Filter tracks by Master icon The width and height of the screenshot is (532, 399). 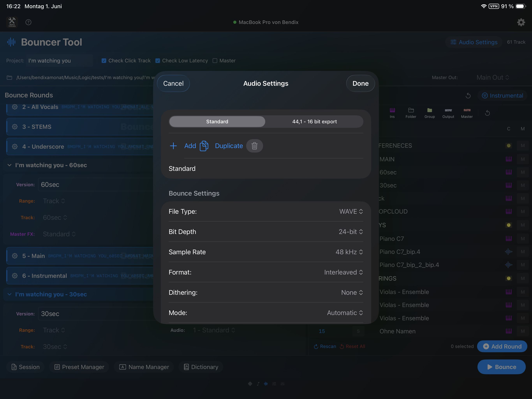point(467,113)
